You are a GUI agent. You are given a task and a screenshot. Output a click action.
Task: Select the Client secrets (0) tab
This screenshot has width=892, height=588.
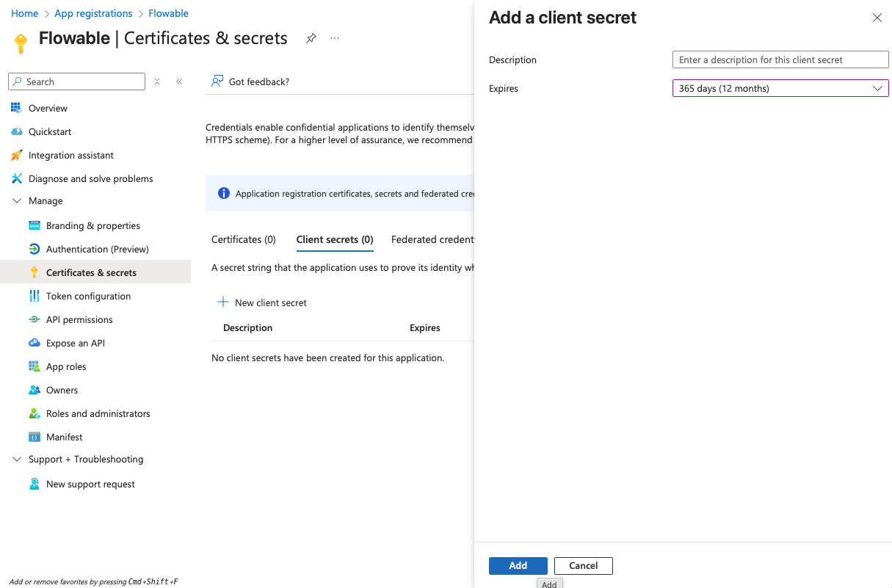click(335, 239)
